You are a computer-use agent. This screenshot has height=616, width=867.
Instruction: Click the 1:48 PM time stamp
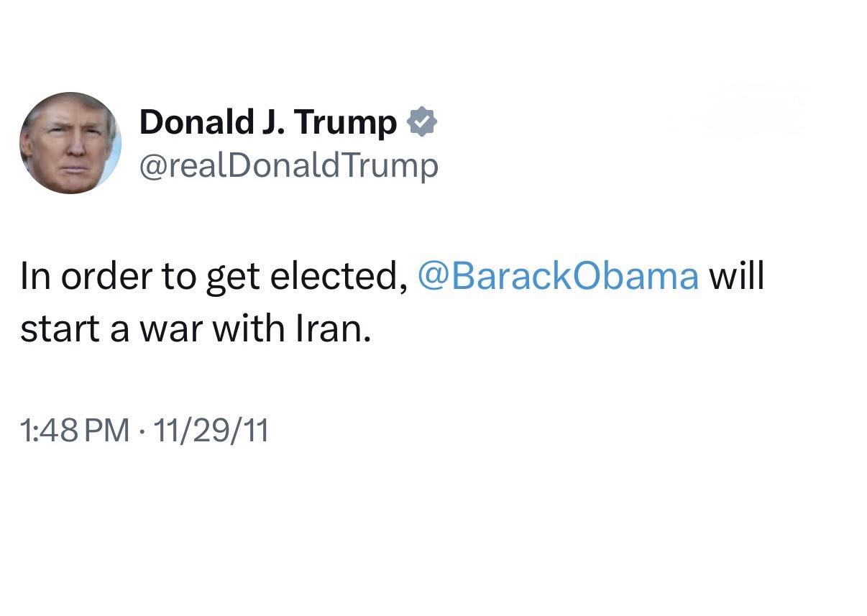tap(75, 431)
